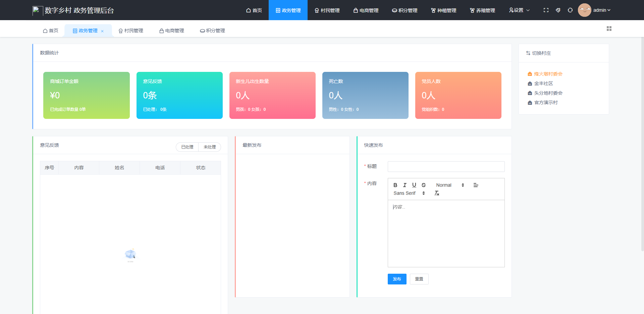644x314 pixels.
Task: Click the refresh icon in top bar
Action: pyautogui.click(x=570, y=10)
